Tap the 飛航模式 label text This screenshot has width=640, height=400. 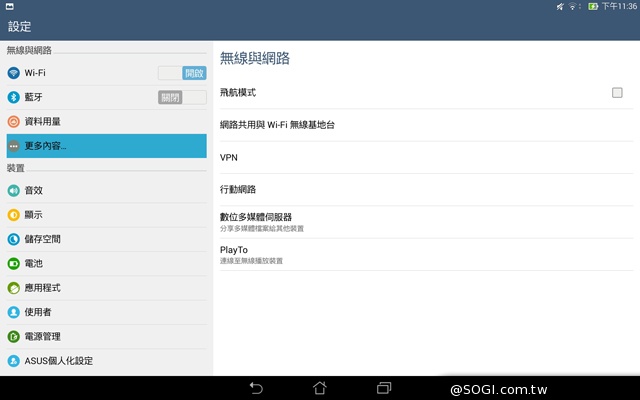tap(238, 93)
